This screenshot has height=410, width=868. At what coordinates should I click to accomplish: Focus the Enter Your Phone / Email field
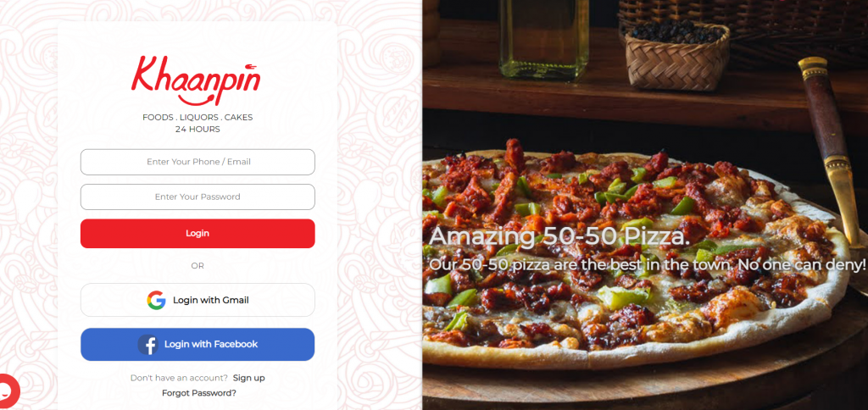198,162
